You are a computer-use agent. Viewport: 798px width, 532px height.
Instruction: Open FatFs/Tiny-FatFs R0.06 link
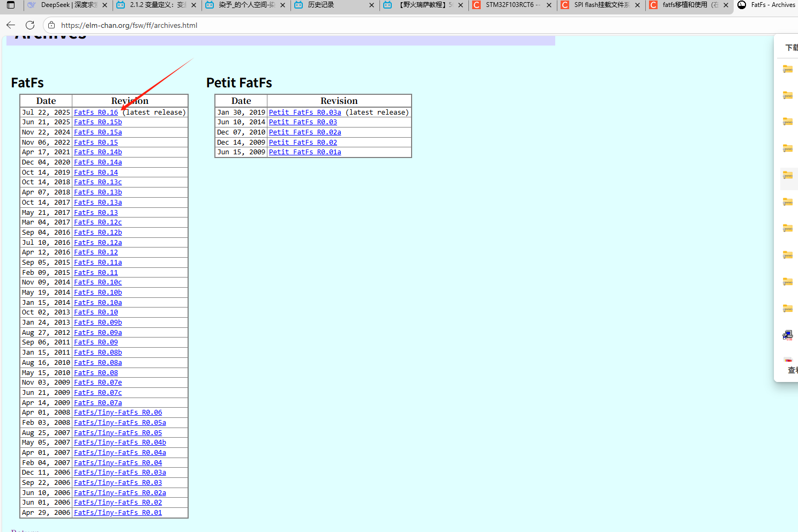(x=118, y=413)
